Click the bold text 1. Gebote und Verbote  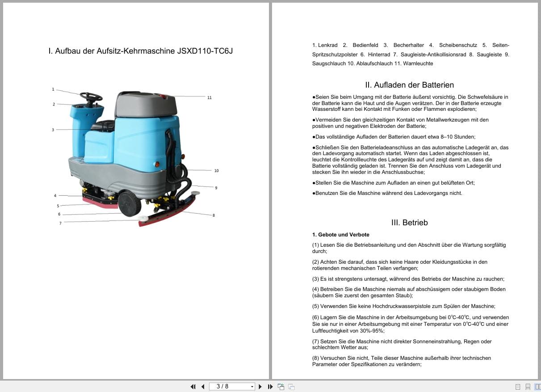(x=340, y=234)
